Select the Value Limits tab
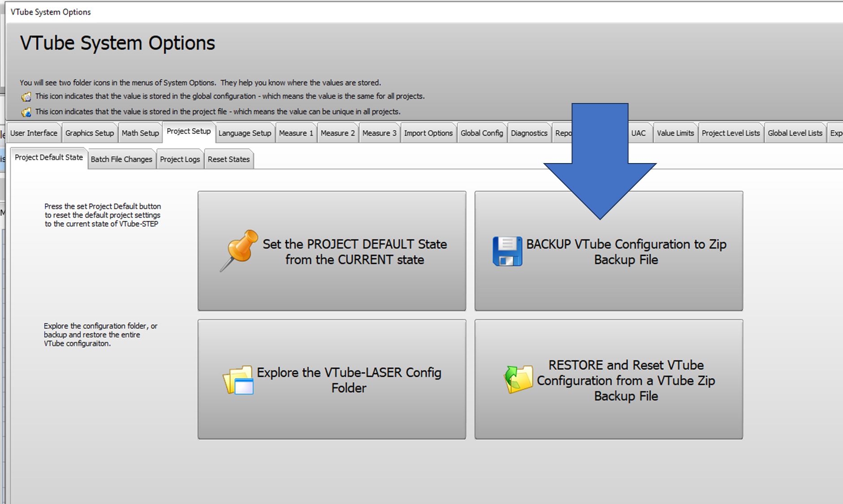843x504 pixels. pyautogui.click(x=675, y=133)
